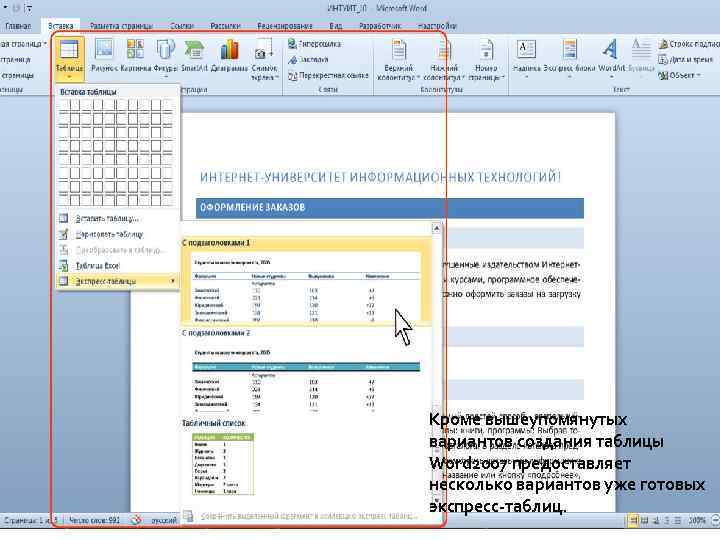Click the ОФОРМЛЕНИЕ ЗАКАЗОВ heading in document
This screenshot has width=720, height=540.
(253, 208)
